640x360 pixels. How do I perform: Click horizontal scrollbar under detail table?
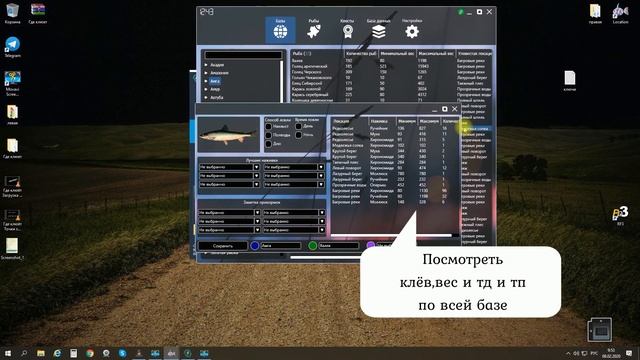(391, 236)
